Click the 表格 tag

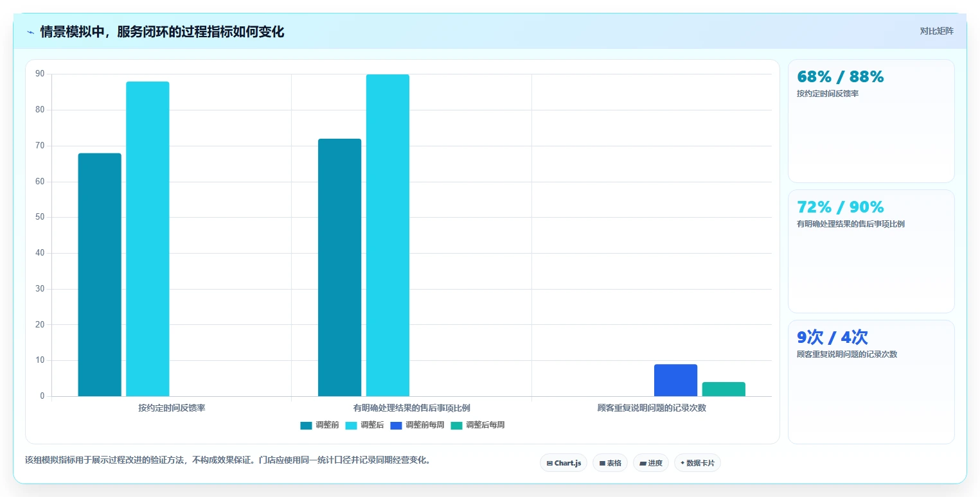coord(610,463)
